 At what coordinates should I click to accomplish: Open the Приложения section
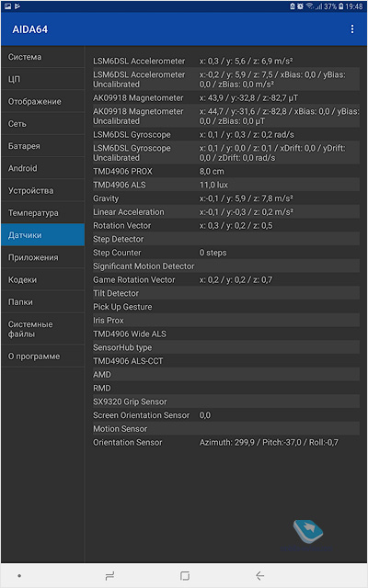click(43, 257)
